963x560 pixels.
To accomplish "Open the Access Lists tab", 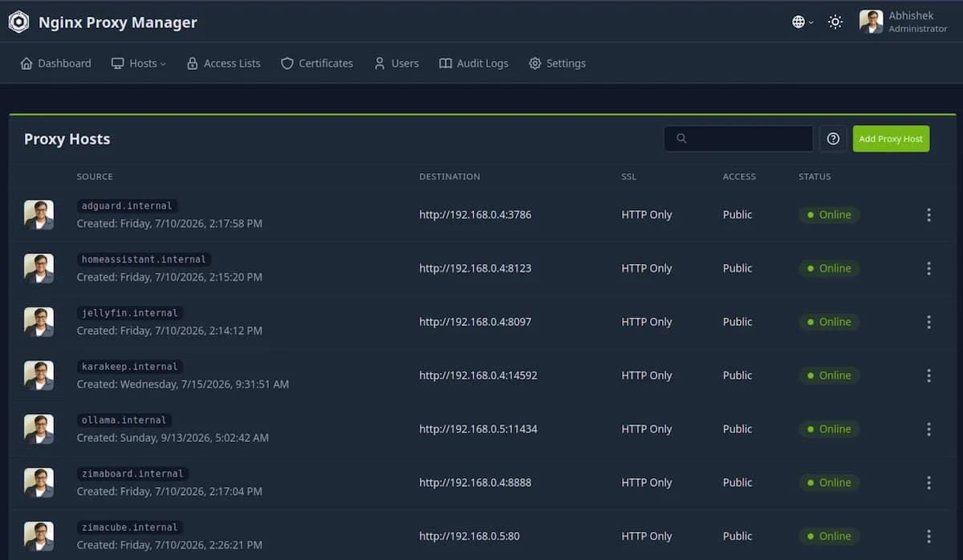I will [223, 63].
